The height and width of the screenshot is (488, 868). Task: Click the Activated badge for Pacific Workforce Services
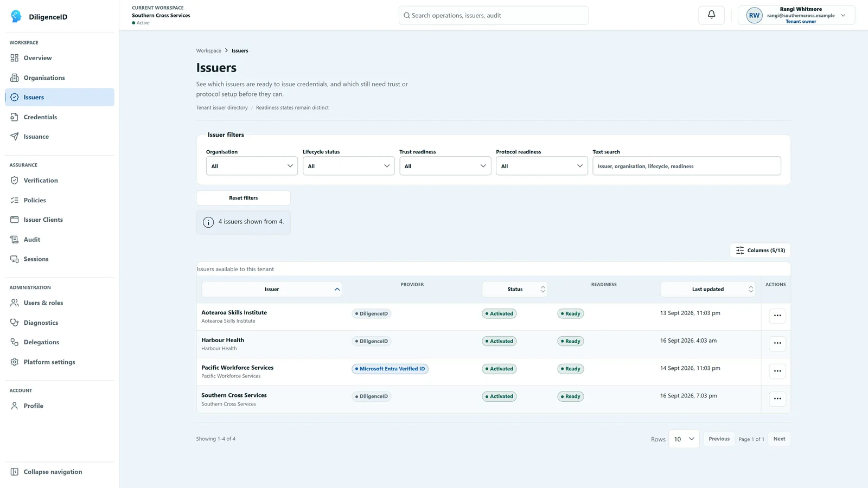pos(499,369)
